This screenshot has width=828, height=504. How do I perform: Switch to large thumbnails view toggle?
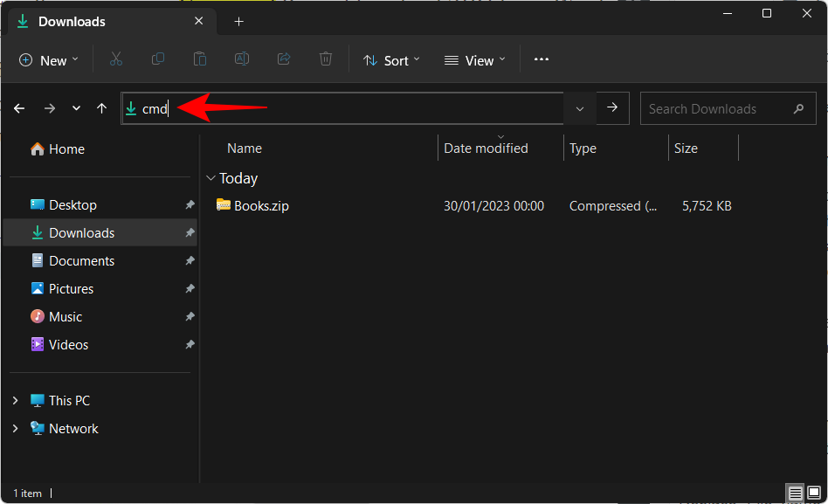[x=814, y=494]
